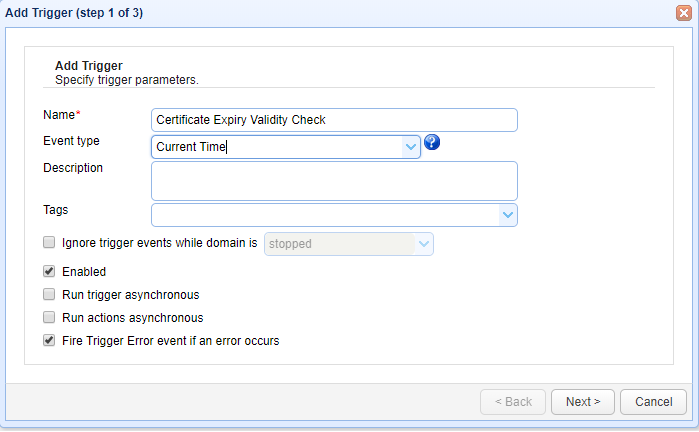This screenshot has width=699, height=432.
Task: Uncheck the Enabled checkbox
Action: (50, 271)
